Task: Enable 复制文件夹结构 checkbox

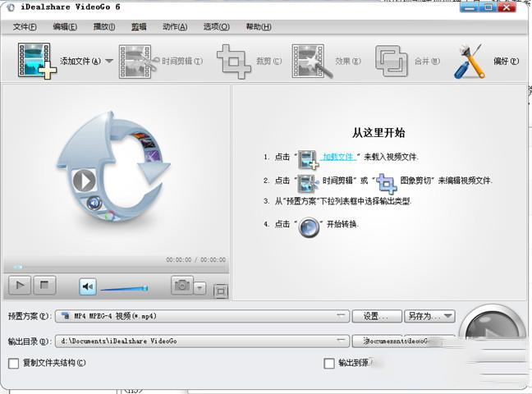Action: coord(14,364)
